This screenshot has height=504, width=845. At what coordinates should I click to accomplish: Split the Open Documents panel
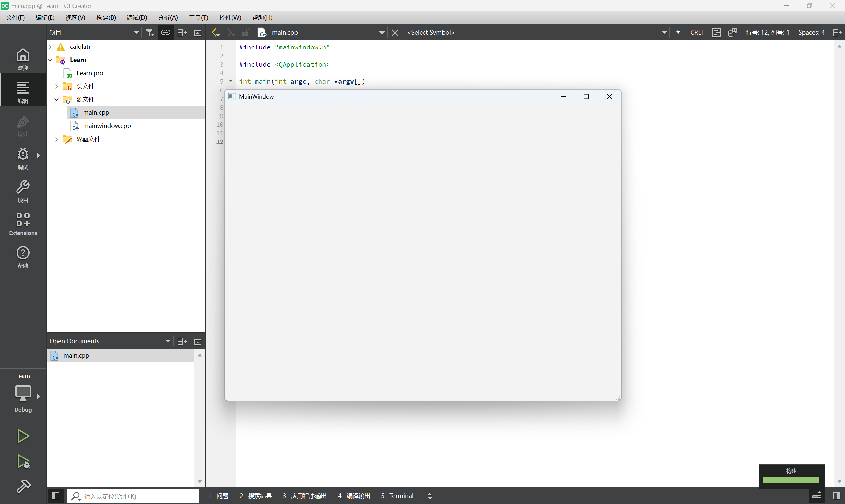(182, 341)
